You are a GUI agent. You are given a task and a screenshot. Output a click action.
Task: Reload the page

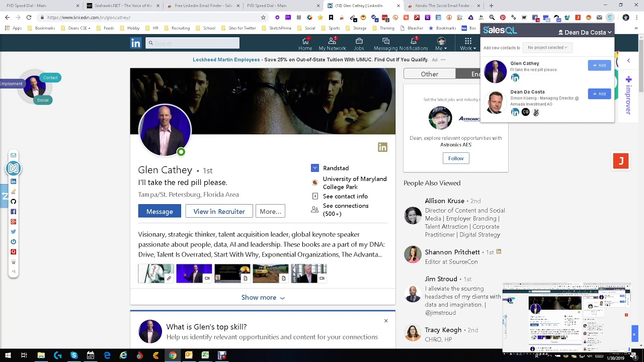point(29,17)
